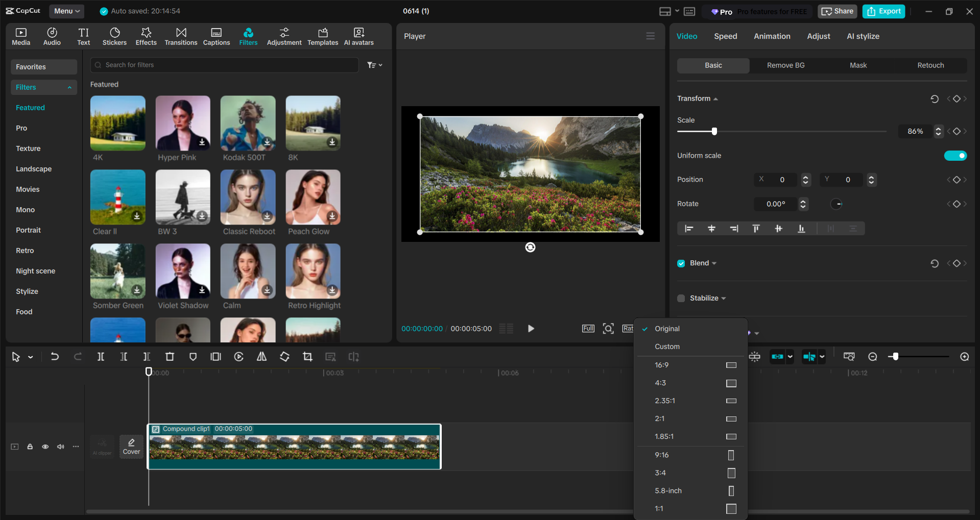Toggle the Blend checkbox off
This screenshot has width=980, height=520.
coord(681,263)
